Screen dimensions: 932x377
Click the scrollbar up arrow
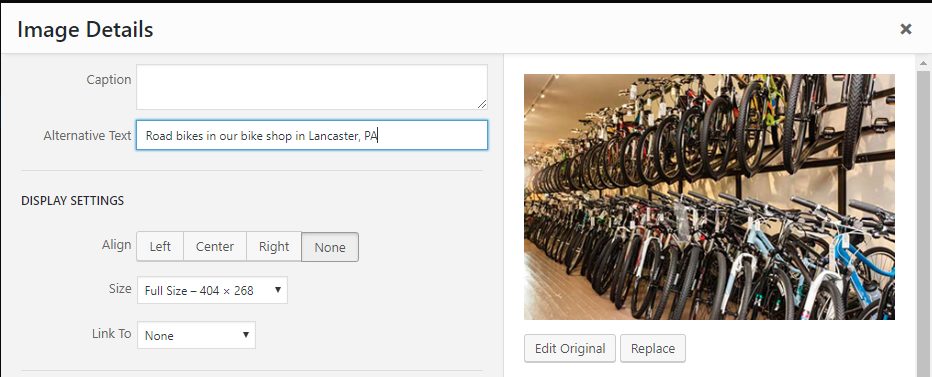coord(923,62)
